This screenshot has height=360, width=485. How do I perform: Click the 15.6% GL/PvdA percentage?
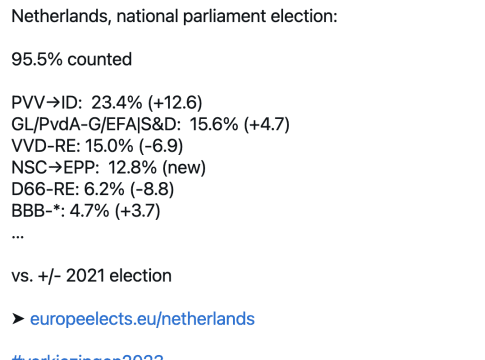click(214, 124)
